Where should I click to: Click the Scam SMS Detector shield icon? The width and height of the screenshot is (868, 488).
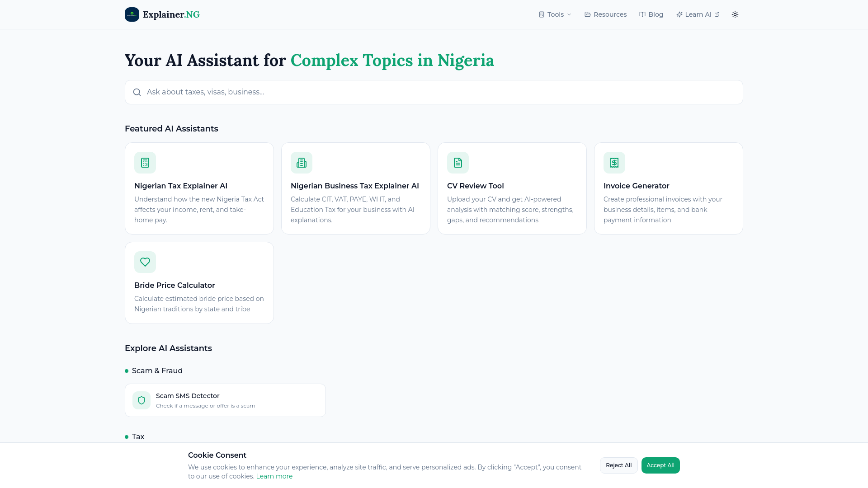point(141,400)
